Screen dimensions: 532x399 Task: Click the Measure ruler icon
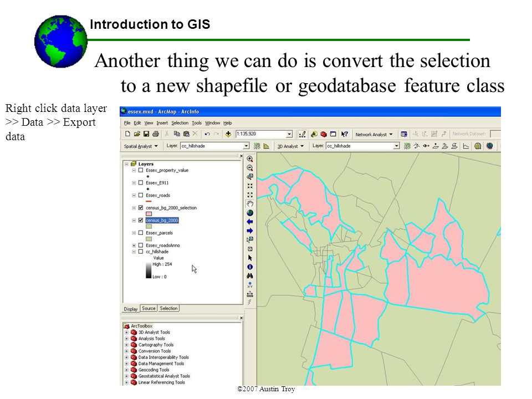coord(250,294)
